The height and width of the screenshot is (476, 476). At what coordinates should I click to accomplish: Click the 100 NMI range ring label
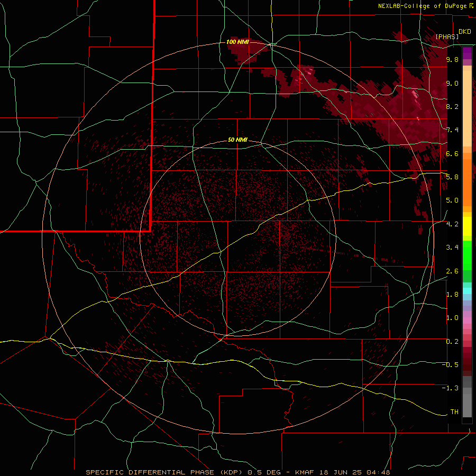(x=237, y=42)
